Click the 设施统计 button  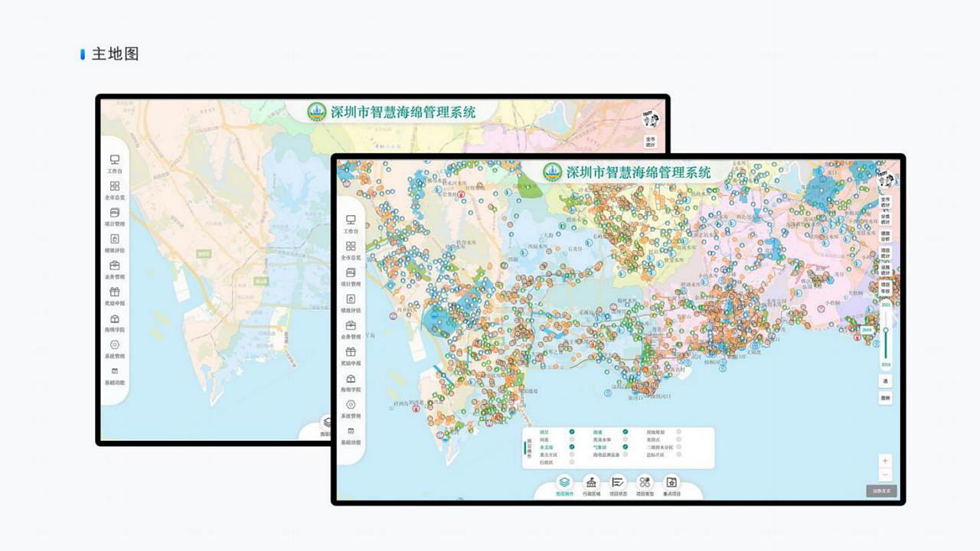point(886,269)
